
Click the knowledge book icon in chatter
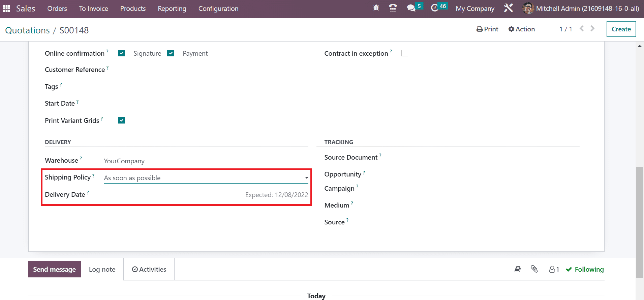click(x=518, y=269)
